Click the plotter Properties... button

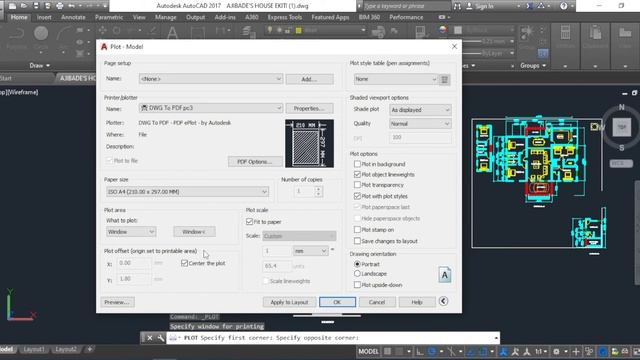(309, 109)
